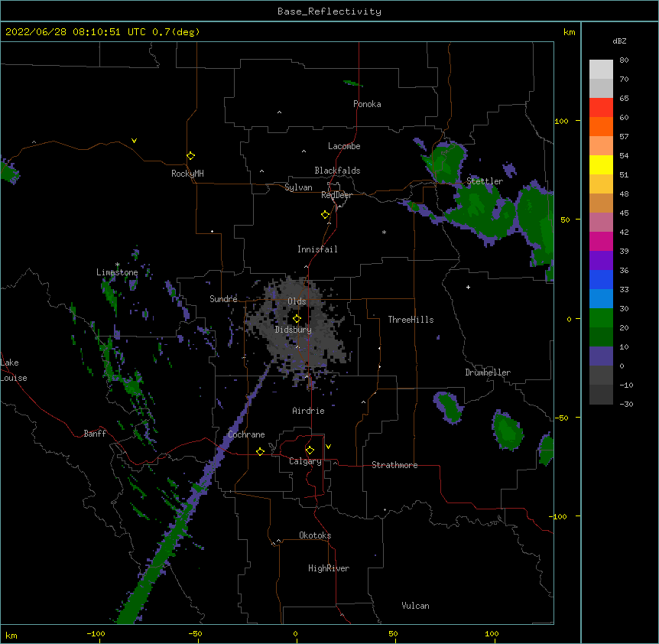Pick the red 65 dBZ legend swatch
659x644 pixels.
(x=601, y=107)
